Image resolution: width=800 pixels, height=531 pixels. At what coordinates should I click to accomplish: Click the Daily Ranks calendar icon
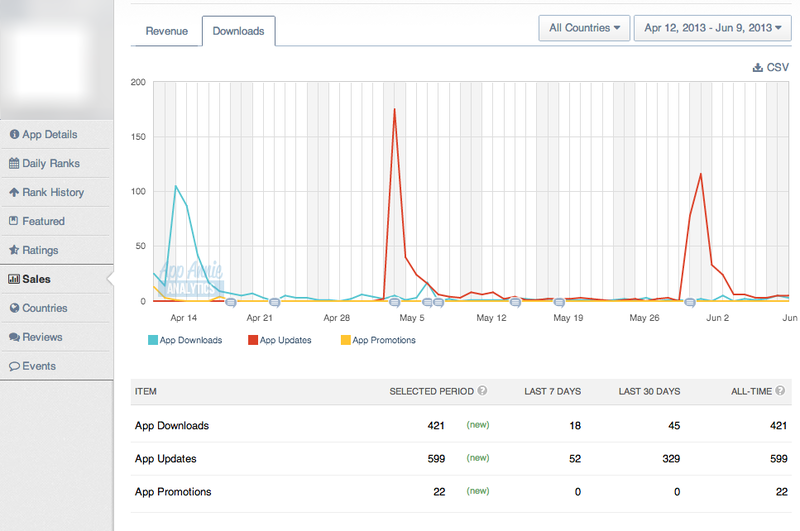point(14,163)
